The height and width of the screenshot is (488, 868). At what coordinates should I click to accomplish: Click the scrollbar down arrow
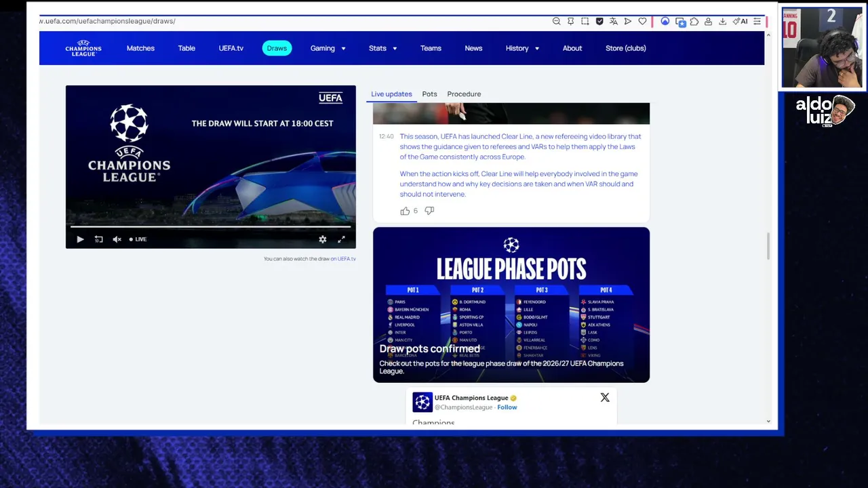coord(768,422)
